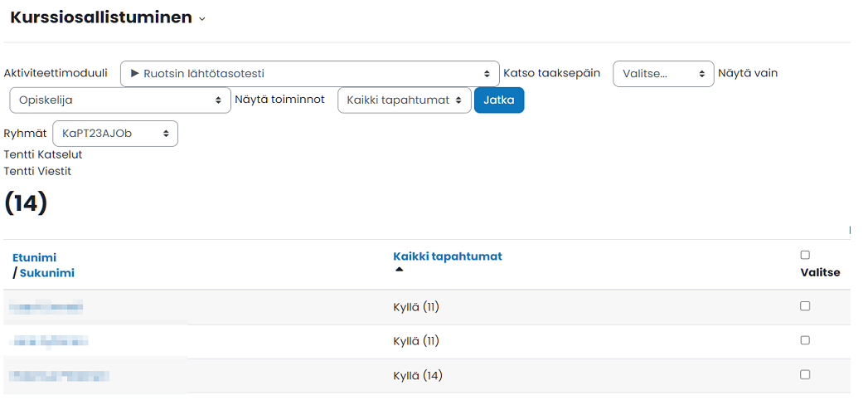Click the Kyllä (11) cell in first row
This screenshot has width=868, height=405.
(416, 308)
